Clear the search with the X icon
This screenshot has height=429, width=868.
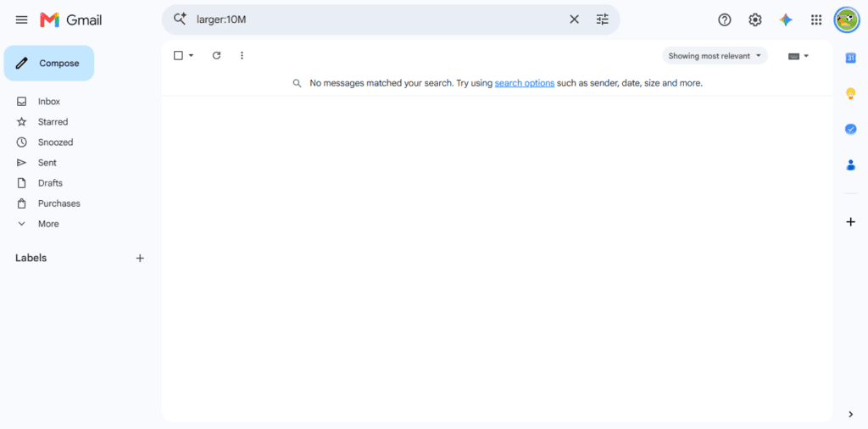pos(574,19)
